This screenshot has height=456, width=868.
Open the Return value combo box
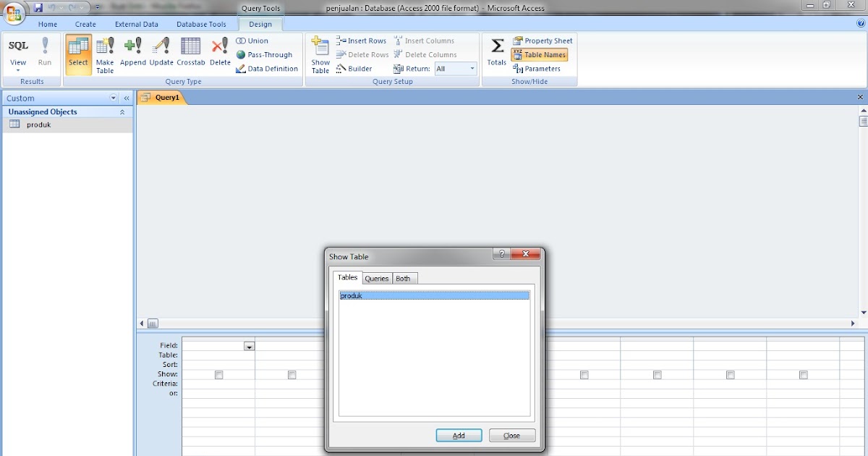[456, 69]
